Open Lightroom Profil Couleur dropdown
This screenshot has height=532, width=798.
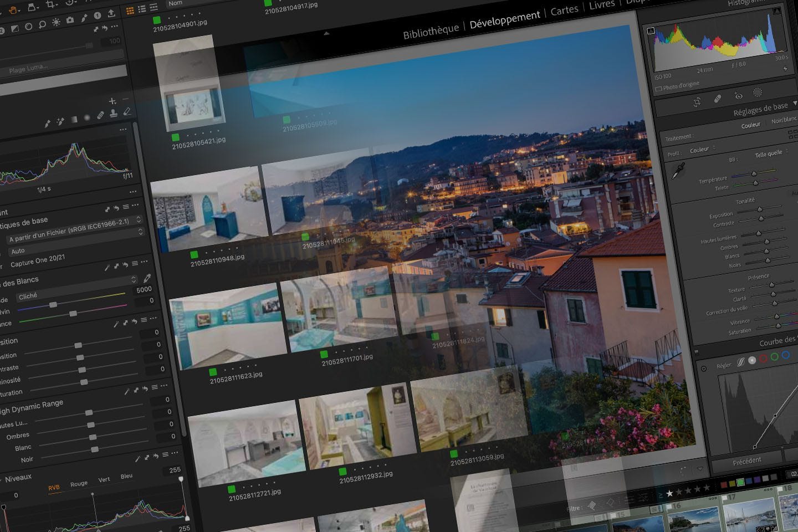[x=702, y=149]
